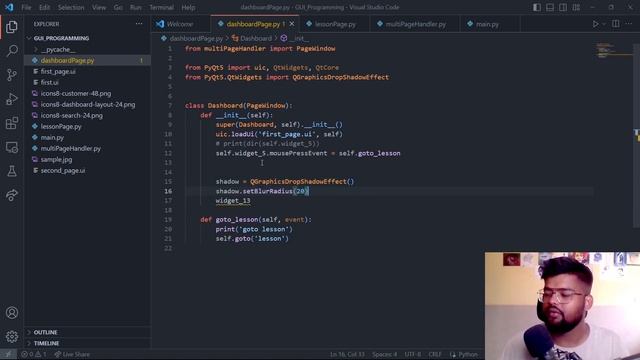The image size is (640, 360).
Task: Open the Run and Debug view
Action: point(12,99)
